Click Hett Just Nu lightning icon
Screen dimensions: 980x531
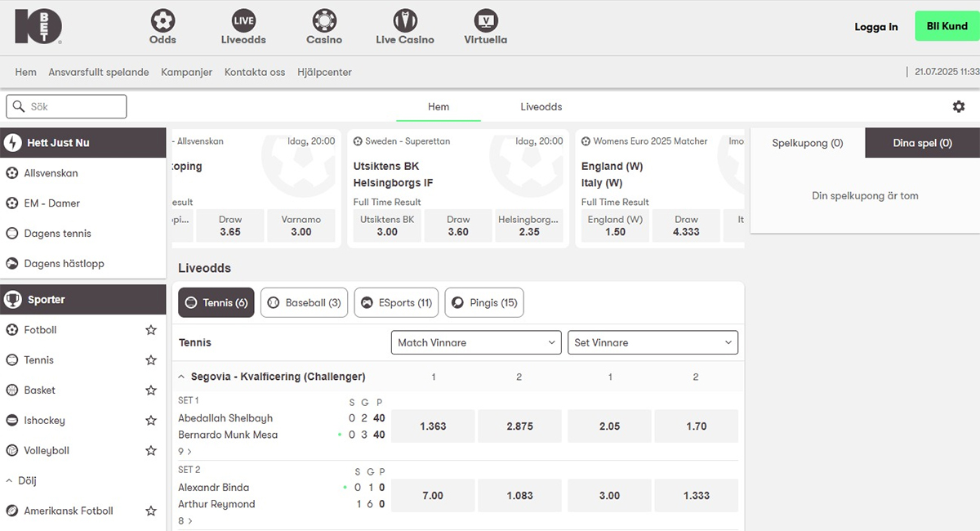(x=13, y=143)
